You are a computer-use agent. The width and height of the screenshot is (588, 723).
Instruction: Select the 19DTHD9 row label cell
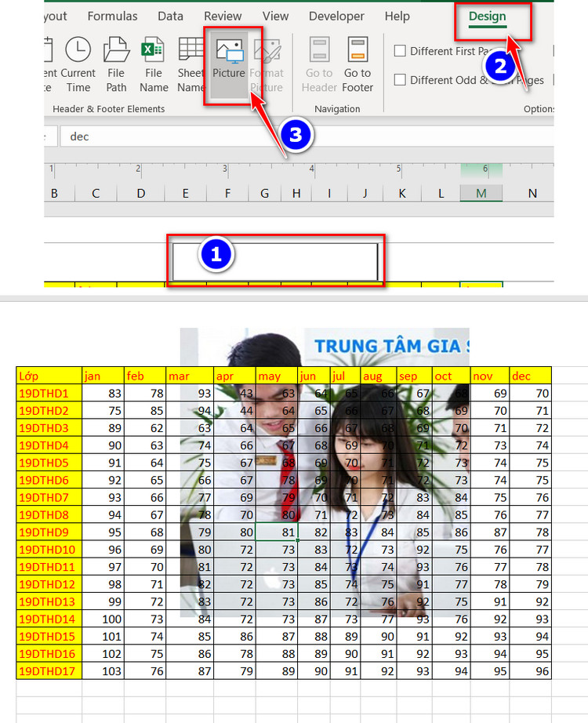(49, 532)
